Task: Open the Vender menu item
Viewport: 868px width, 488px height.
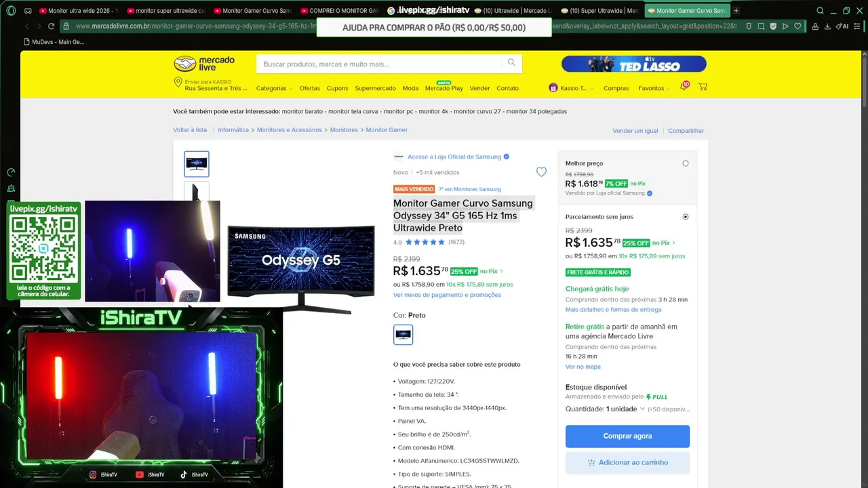Action: point(479,88)
